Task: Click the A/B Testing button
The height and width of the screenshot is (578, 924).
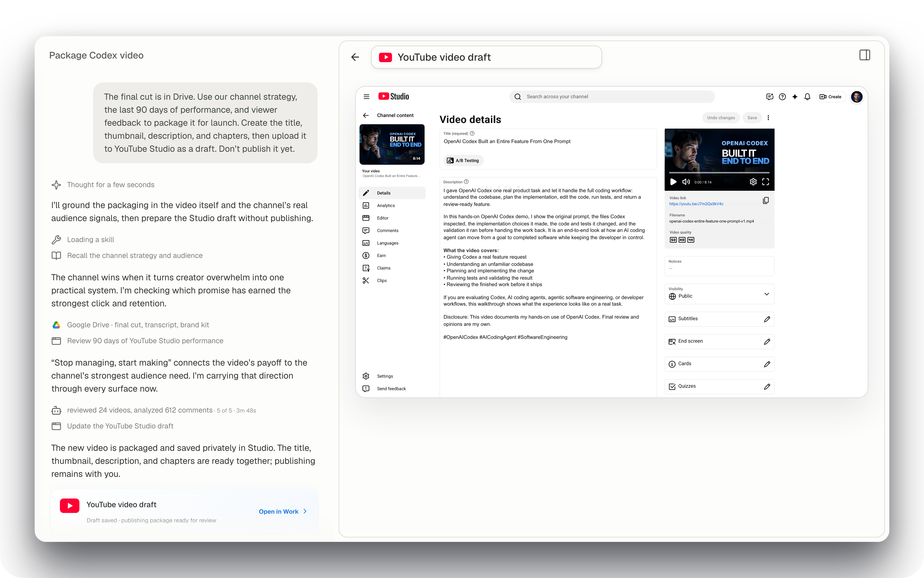Action: click(x=463, y=161)
